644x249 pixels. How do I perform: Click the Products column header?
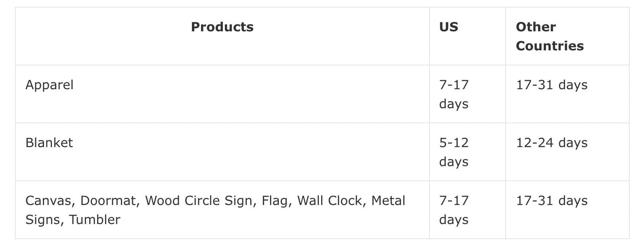(x=222, y=36)
